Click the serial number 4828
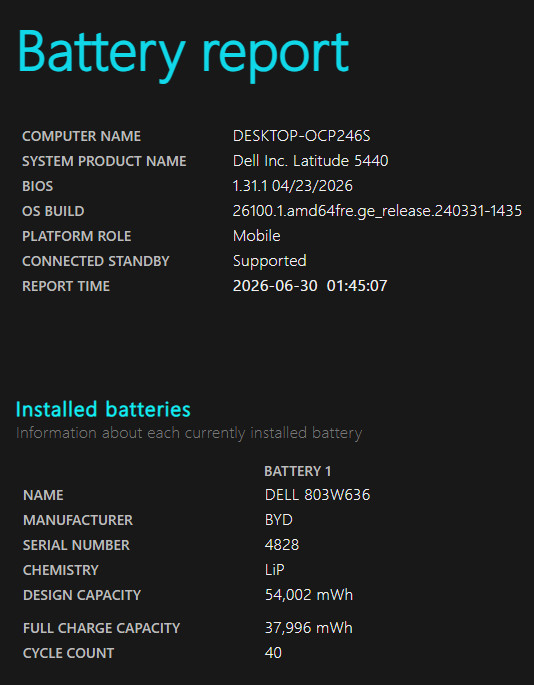 [x=282, y=545]
